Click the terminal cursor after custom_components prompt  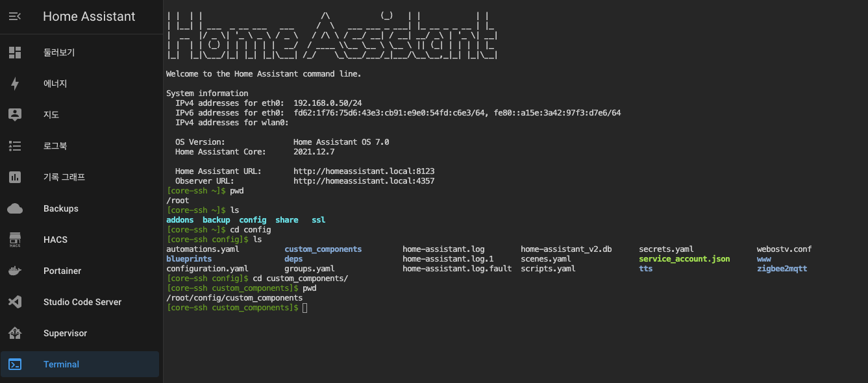pyautogui.click(x=305, y=308)
